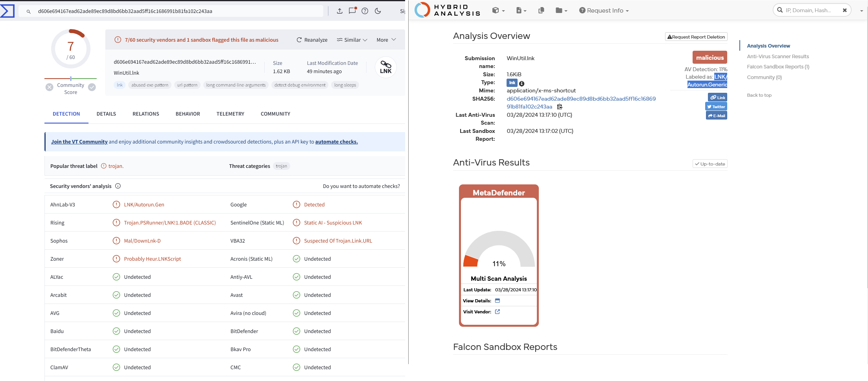The height and width of the screenshot is (381, 868).
Task: Click the Mal/DownLnk-D Sophos result
Action: [142, 241]
